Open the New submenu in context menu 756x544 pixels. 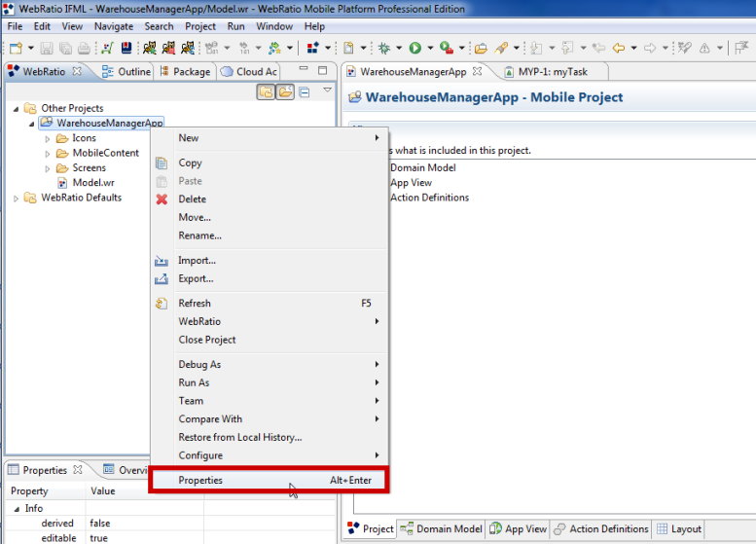(x=269, y=138)
